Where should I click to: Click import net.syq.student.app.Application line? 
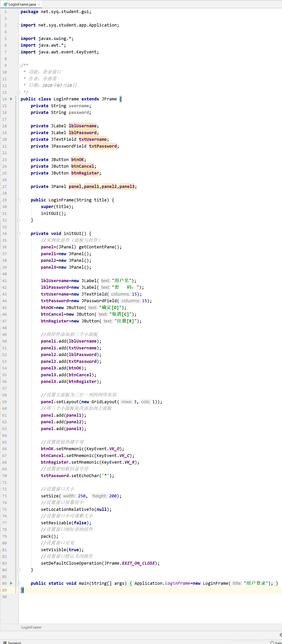pyautogui.click(x=70, y=25)
